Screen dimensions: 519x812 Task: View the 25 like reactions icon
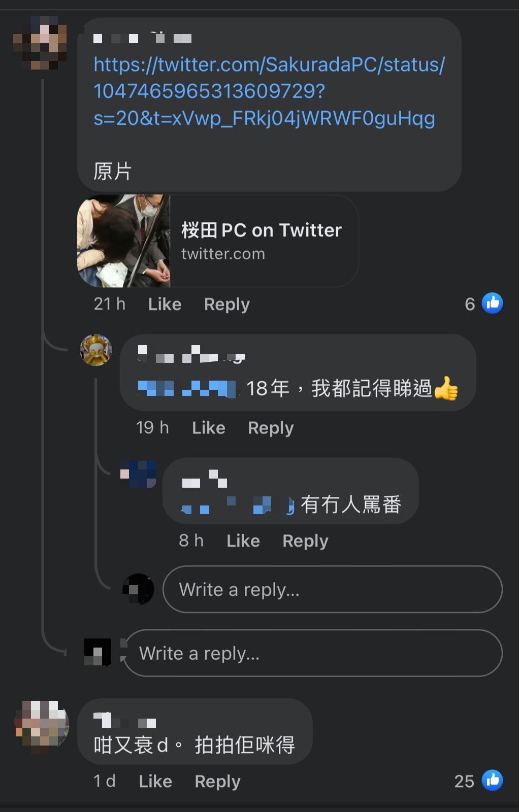coord(492,781)
